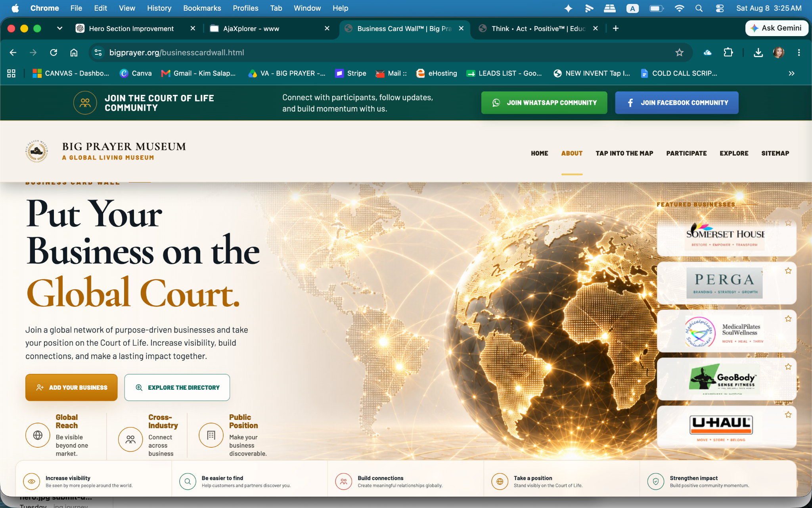Open the Bookmarks menu in menu bar

(202, 8)
